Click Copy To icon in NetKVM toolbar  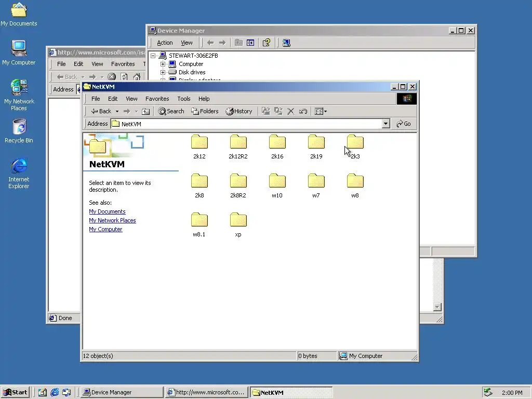pyautogui.click(x=278, y=111)
